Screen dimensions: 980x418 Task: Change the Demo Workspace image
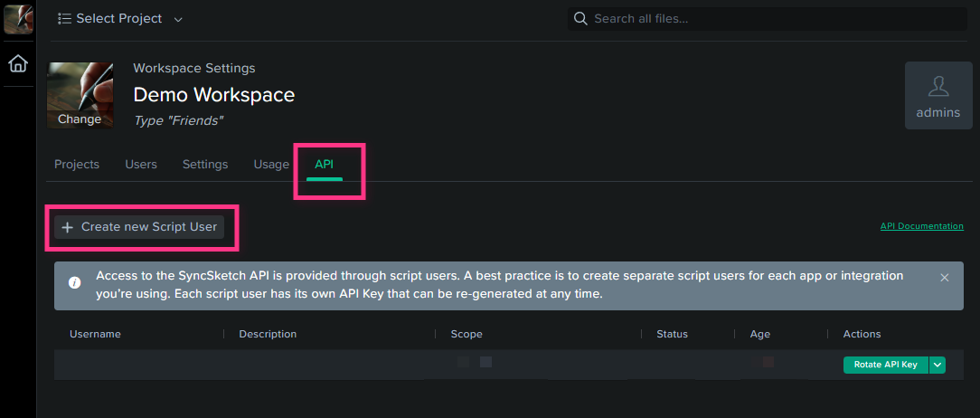tap(80, 119)
